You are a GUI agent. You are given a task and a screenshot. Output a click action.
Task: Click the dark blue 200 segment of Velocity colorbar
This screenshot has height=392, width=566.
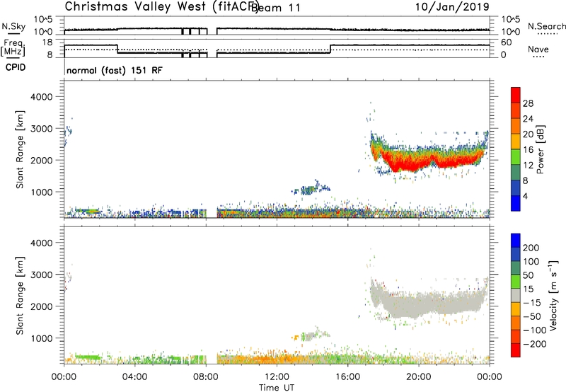click(516, 241)
